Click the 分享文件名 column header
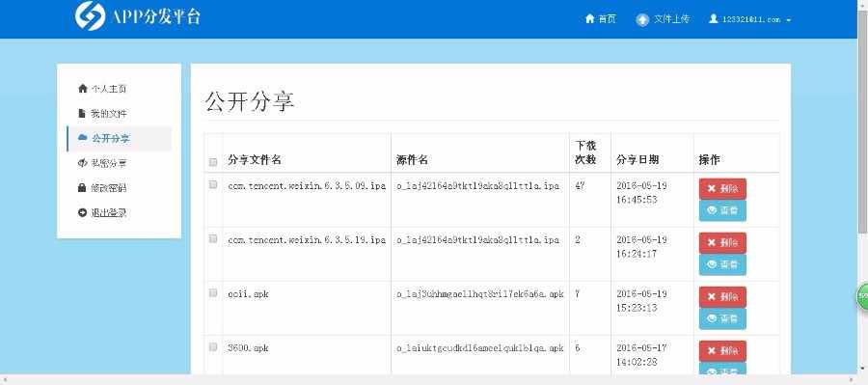Viewport: 868px width, 385px height. 255,160
